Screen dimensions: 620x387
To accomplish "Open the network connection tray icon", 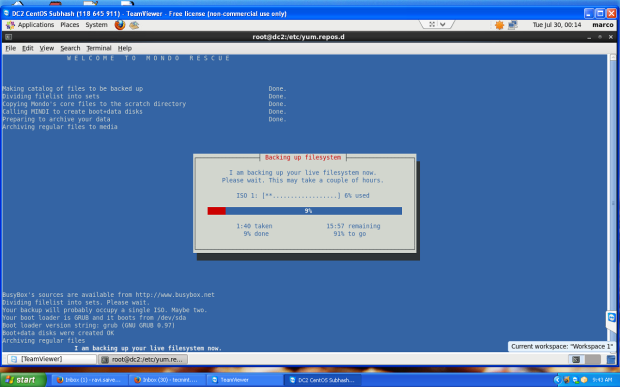I will 512,25.
